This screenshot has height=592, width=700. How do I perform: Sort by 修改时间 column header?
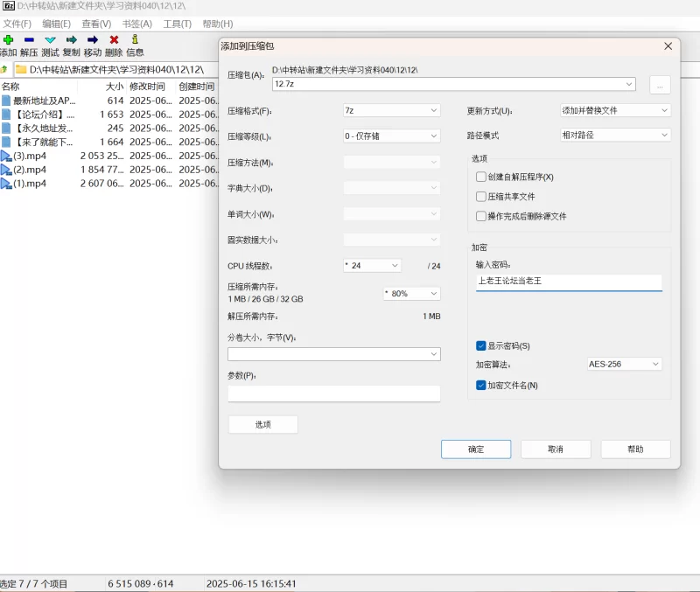(x=147, y=87)
